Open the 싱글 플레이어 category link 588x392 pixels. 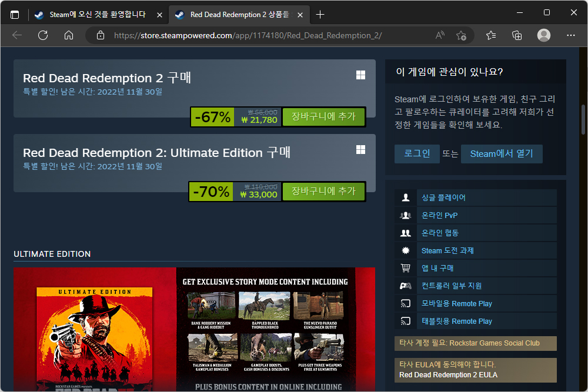443,197
